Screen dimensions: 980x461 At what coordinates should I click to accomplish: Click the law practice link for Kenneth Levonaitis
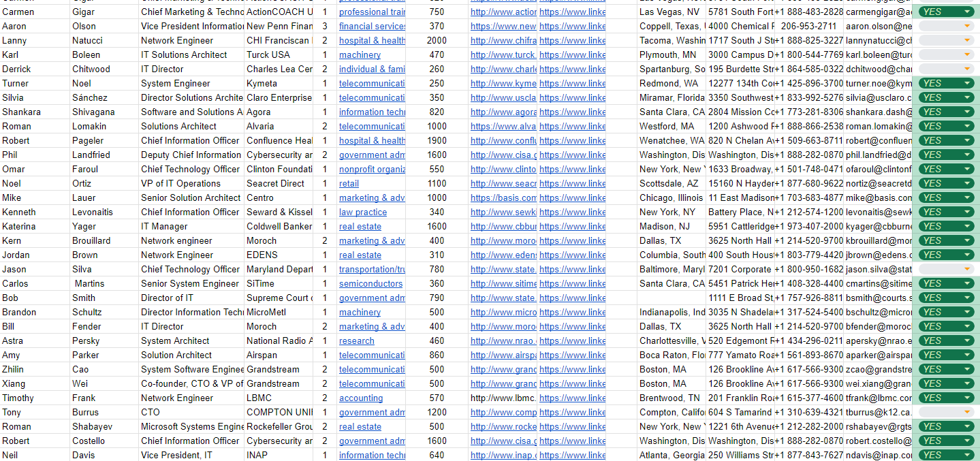(x=362, y=212)
